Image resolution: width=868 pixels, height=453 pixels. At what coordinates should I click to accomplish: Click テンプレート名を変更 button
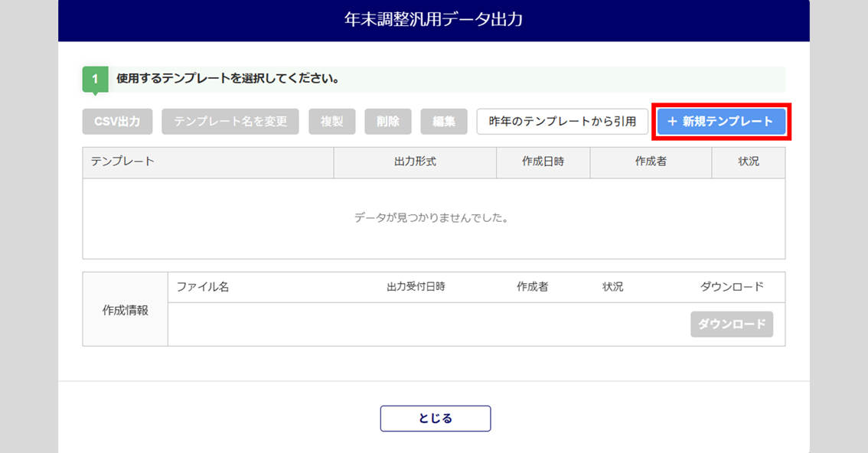[x=230, y=122]
